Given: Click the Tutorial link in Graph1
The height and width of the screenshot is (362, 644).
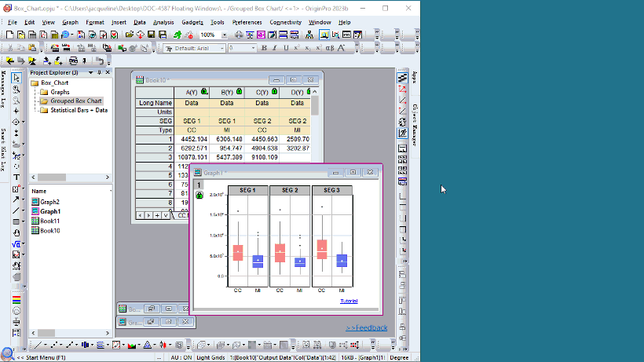Looking at the screenshot, I should point(349,301).
